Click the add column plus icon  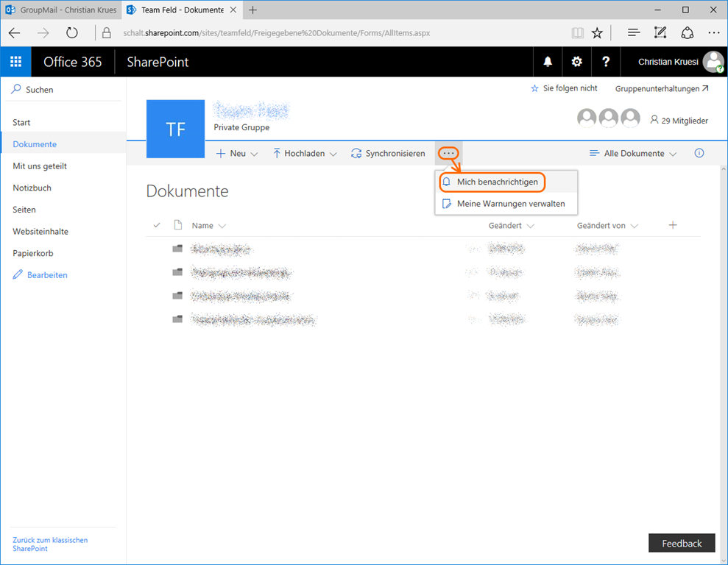[x=673, y=225]
